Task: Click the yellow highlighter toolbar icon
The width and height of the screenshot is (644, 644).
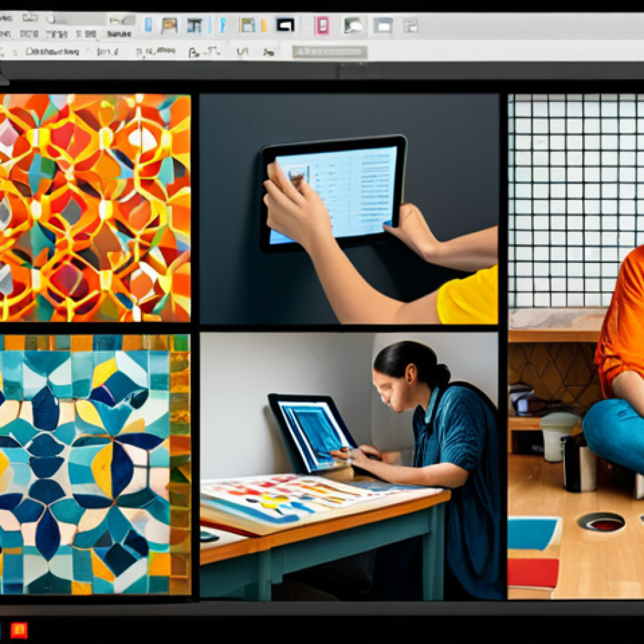Action: pyautogui.click(x=264, y=25)
